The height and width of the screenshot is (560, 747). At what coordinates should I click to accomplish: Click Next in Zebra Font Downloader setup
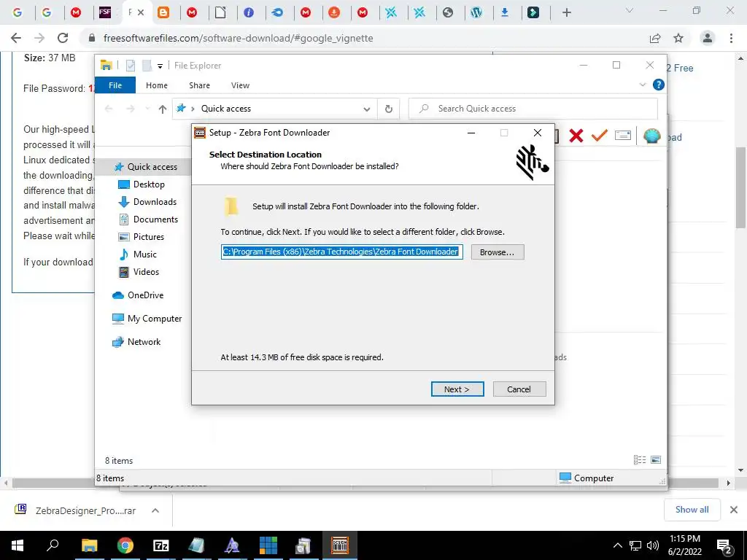(457, 389)
